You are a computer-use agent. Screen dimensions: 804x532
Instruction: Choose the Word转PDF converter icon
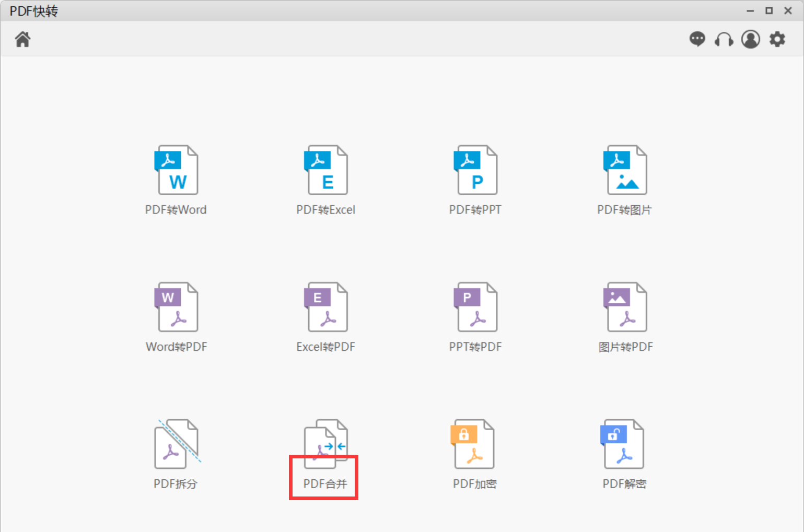click(x=176, y=307)
